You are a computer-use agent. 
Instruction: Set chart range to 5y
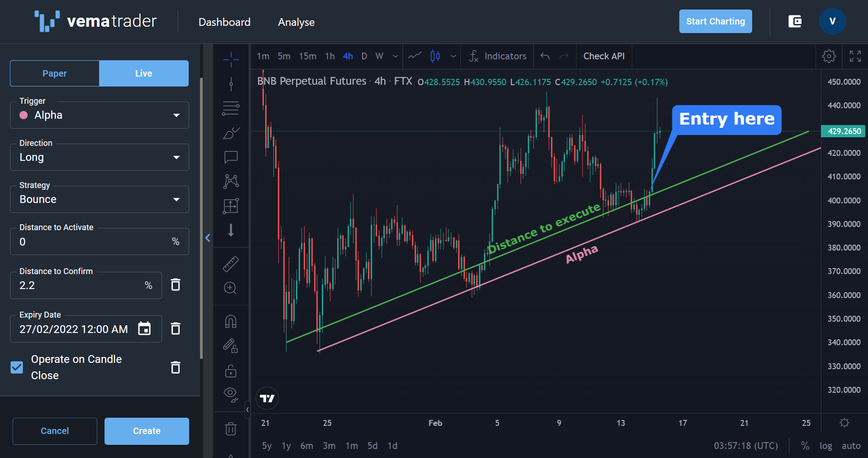click(x=267, y=446)
